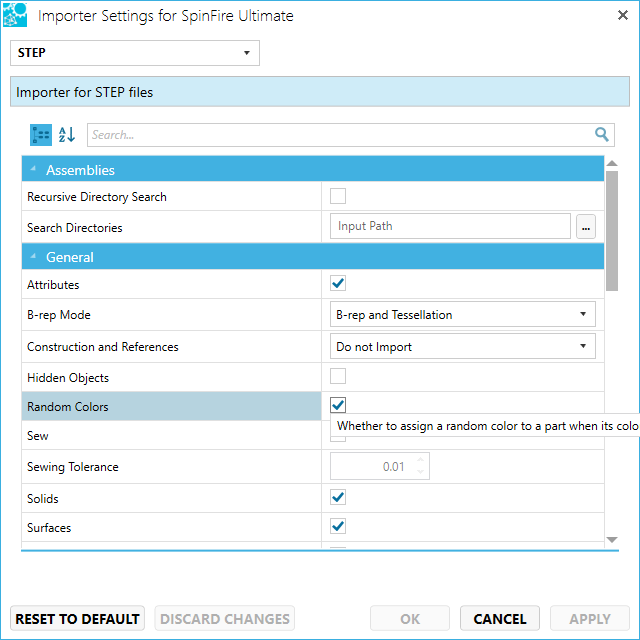This screenshot has width=640, height=640.
Task: Increase Sewing Tolerance with up arrow
Action: click(420, 460)
